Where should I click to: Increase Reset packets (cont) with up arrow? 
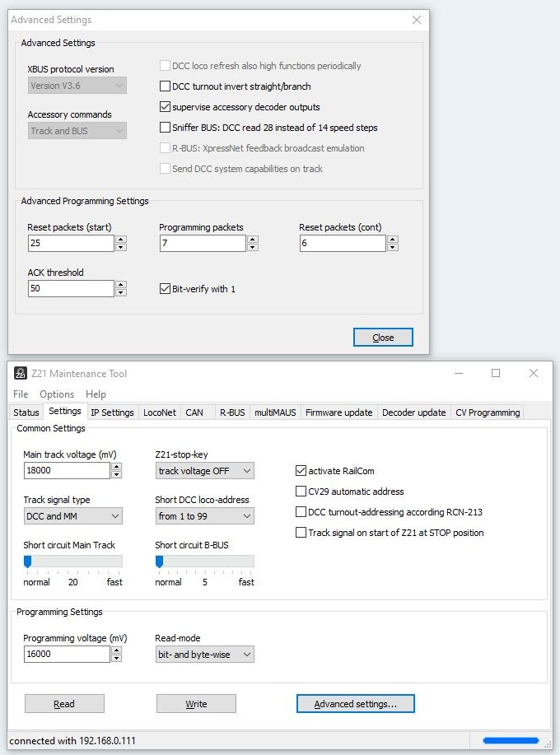[393, 239]
